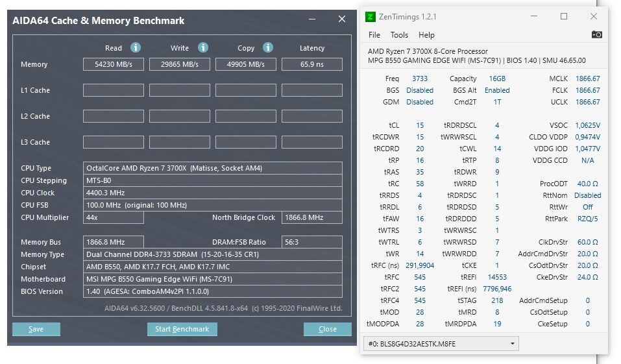Maximize the ZenTimings window
Viewport: 621px width, 364px height.
coord(564,16)
